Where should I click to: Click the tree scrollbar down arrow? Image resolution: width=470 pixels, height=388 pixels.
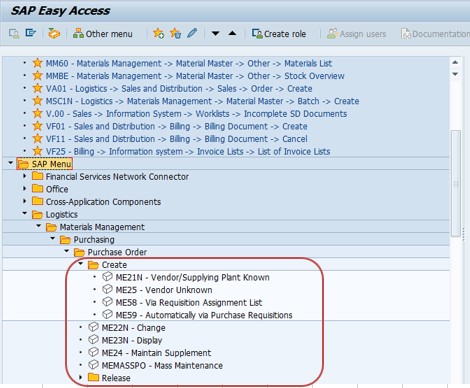point(455,74)
